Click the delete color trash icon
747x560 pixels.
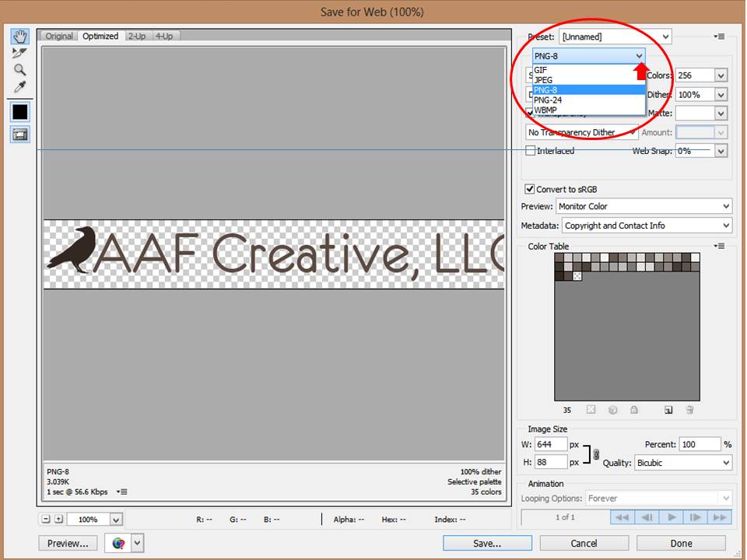point(689,410)
